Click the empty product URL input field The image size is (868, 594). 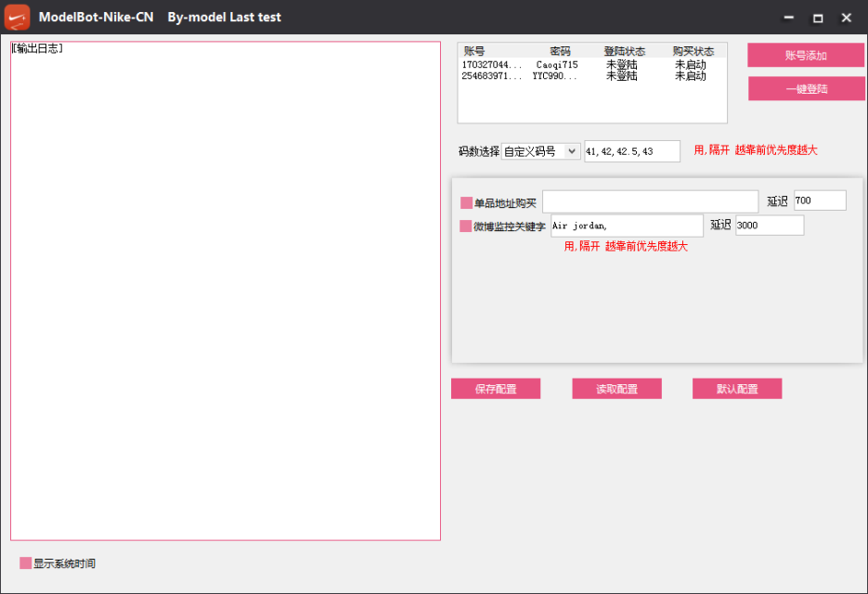tap(650, 201)
